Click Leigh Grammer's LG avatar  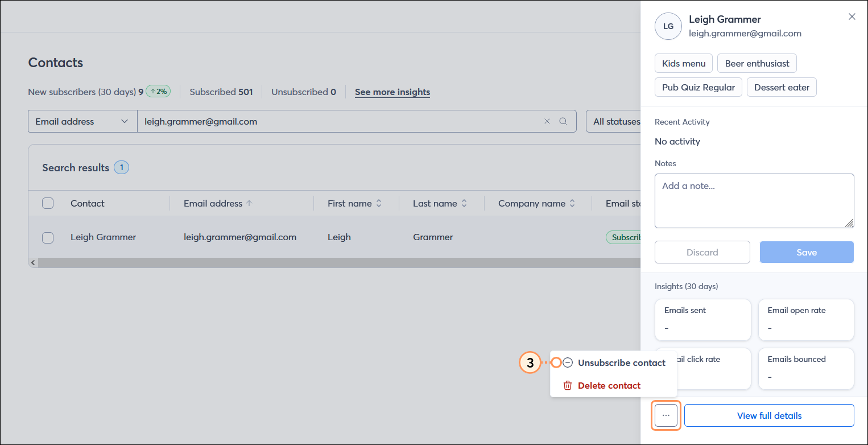pyautogui.click(x=668, y=26)
